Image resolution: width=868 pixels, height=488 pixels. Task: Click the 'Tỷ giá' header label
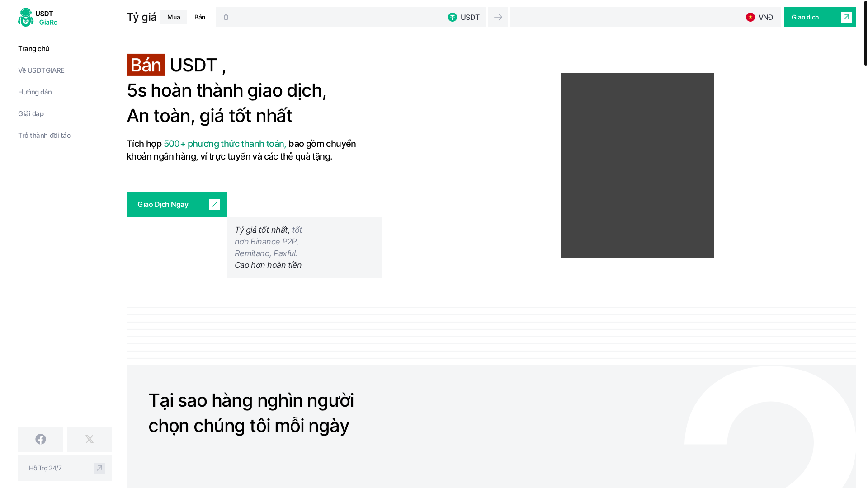coord(142,17)
